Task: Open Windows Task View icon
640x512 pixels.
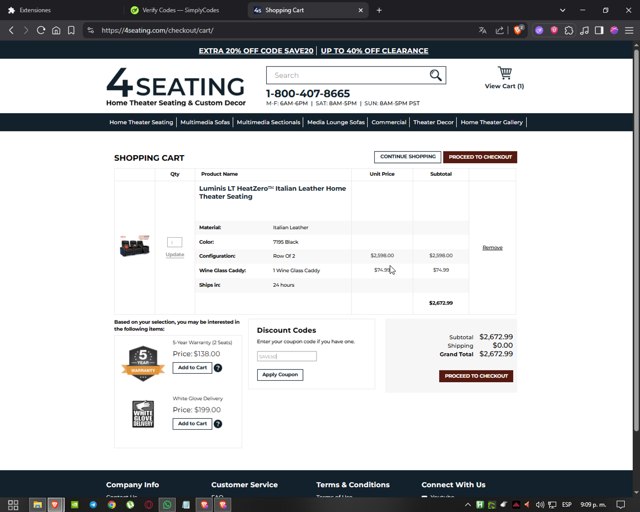Action: pyautogui.click(x=13, y=505)
